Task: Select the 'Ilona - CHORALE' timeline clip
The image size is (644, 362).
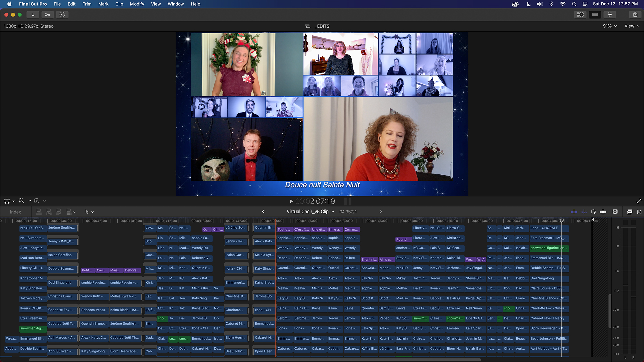Action: 549,228
